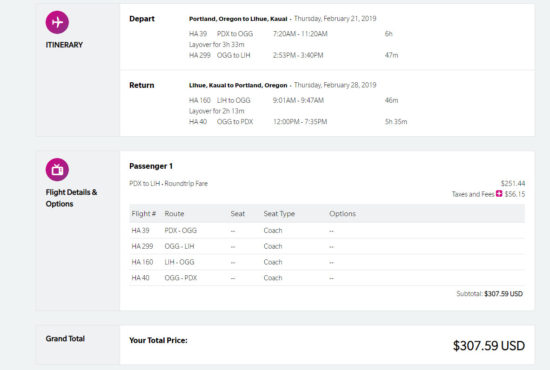This screenshot has width=550, height=370.
Task: Click the seat cell for HA 160
Action: pos(233,262)
